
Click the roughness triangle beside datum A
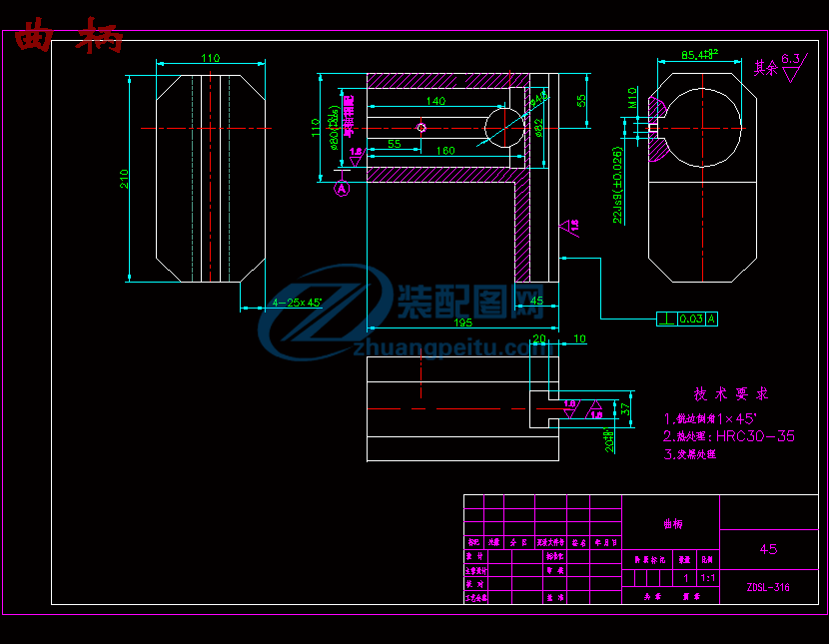pos(355,158)
